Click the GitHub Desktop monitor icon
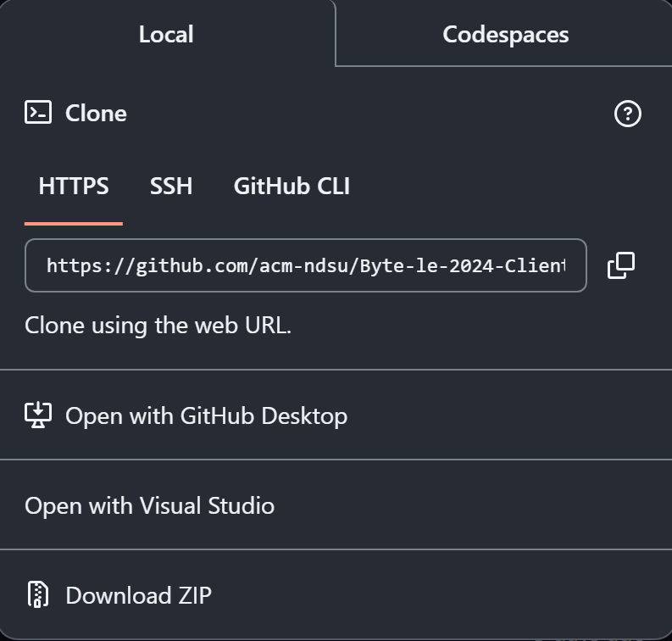Screen dimensions: 672x641 pyautogui.click(x=38, y=415)
